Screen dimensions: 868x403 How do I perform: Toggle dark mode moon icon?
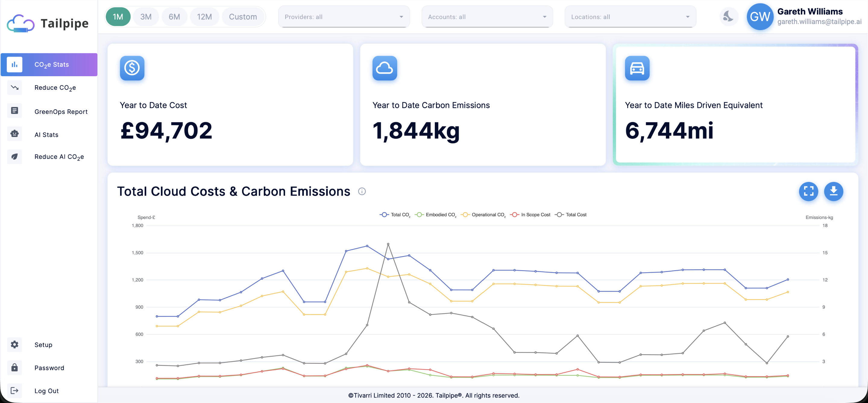[x=728, y=17]
